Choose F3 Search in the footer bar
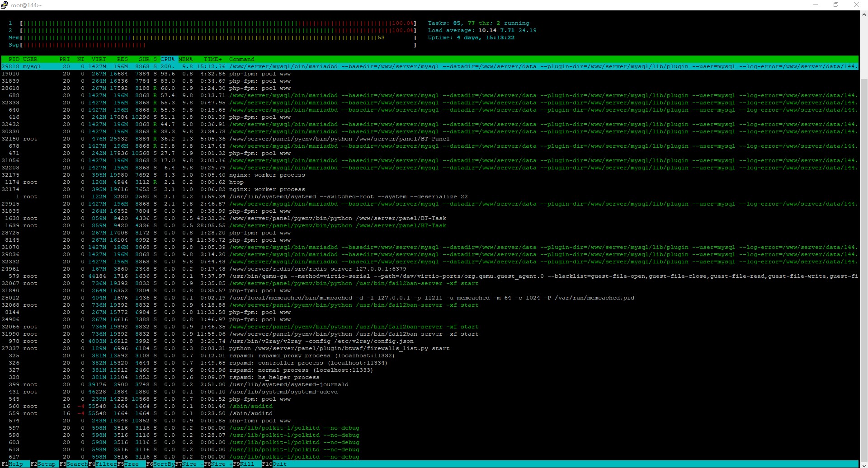The width and height of the screenshot is (868, 468). 74,464
